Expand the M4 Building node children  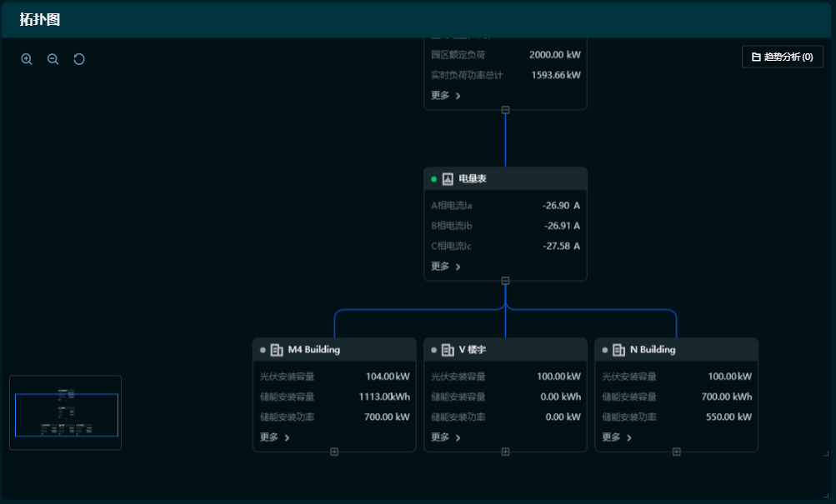pyautogui.click(x=334, y=452)
